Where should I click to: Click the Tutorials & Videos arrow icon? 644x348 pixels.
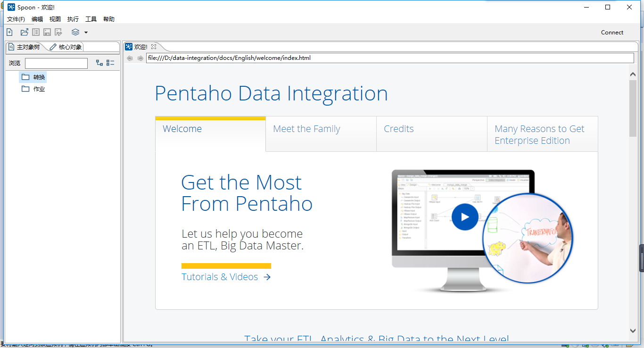point(267,277)
